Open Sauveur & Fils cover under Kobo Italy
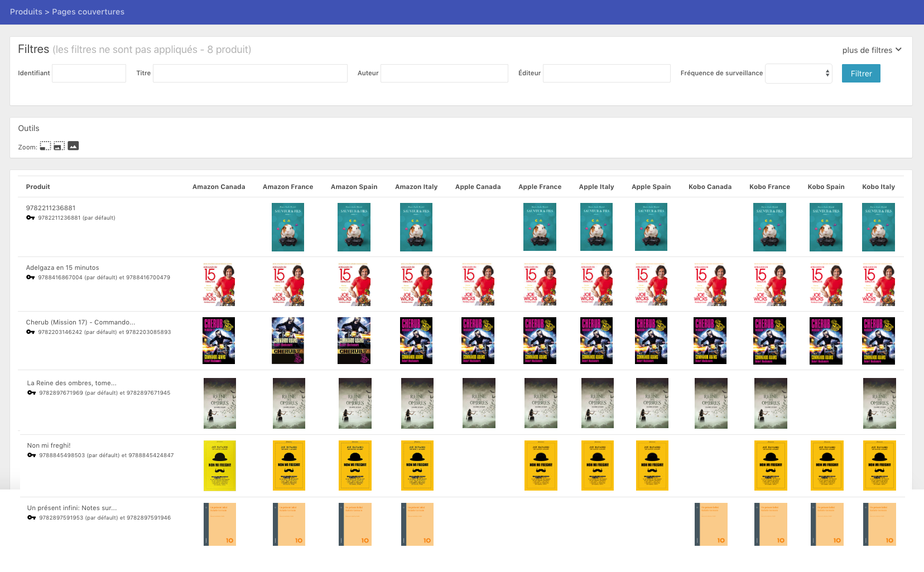The width and height of the screenshot is (924, 572). point(879,227)
